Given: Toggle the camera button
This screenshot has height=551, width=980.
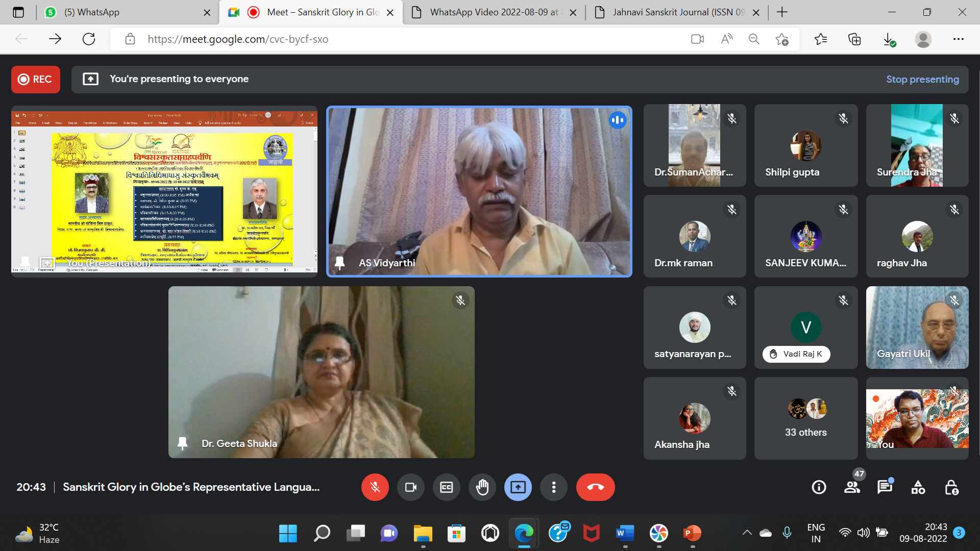Looking at the screenshot, I should (410, 487).
